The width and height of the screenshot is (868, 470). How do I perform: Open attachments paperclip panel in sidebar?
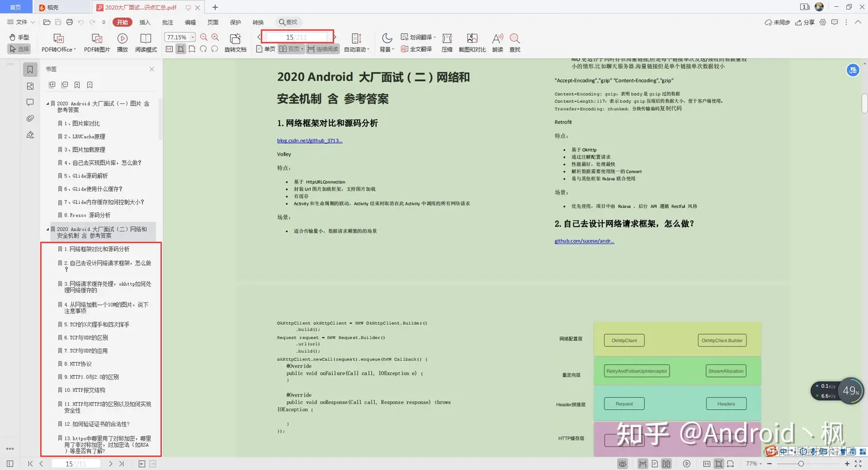[30, 118]
